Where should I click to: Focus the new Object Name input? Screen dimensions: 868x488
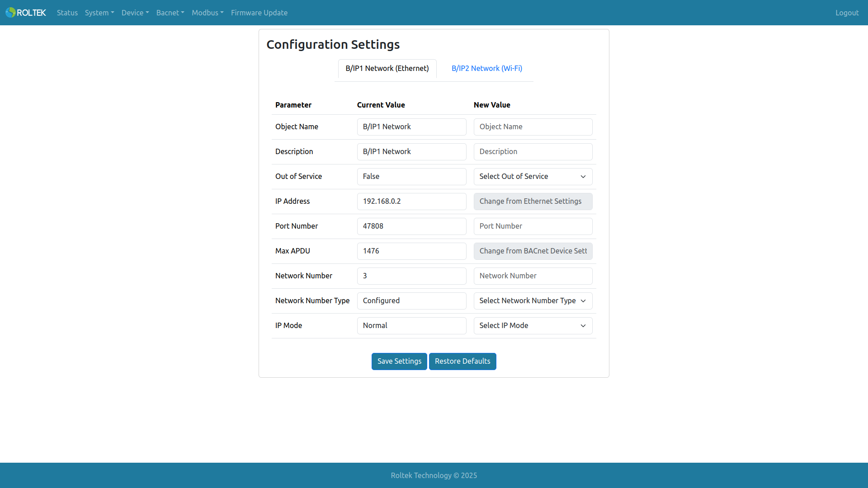pyautogui.click(x=533, y=127)
